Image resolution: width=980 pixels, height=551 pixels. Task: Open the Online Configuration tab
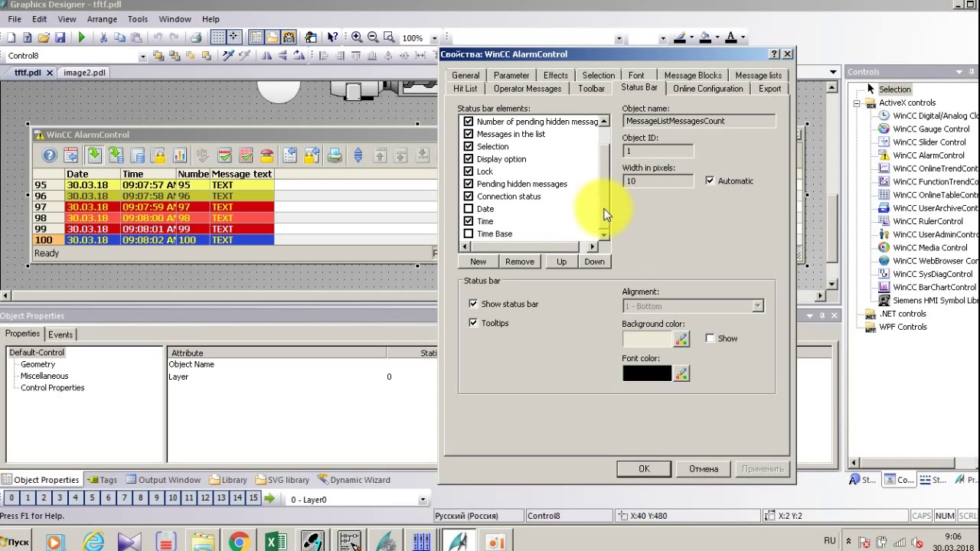[708, 89]
